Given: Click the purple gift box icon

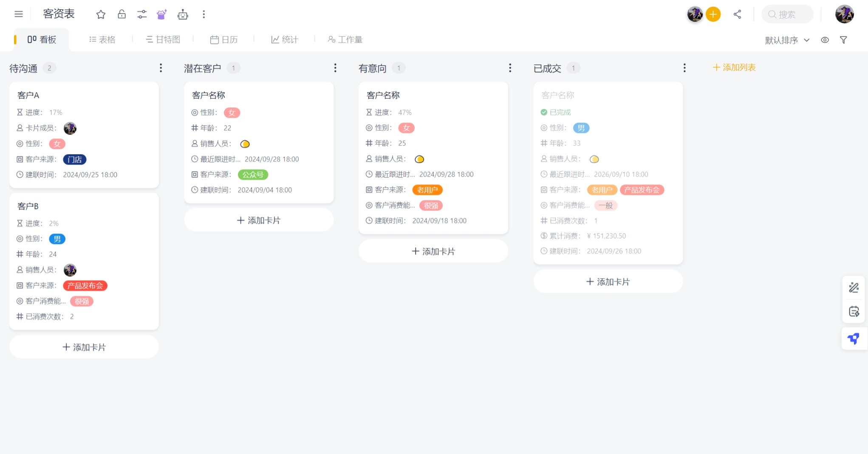Looking at the screenshot, I should (161, 14).
